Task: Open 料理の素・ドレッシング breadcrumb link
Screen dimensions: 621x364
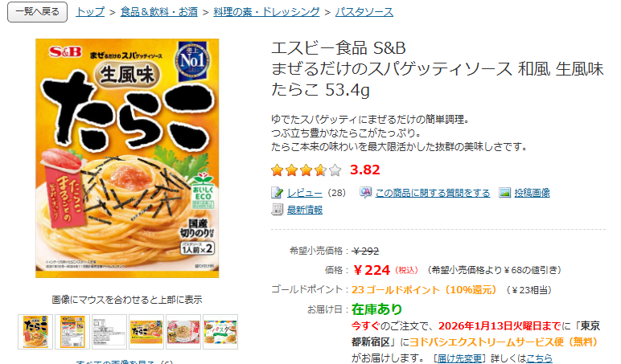Action: 266,12
